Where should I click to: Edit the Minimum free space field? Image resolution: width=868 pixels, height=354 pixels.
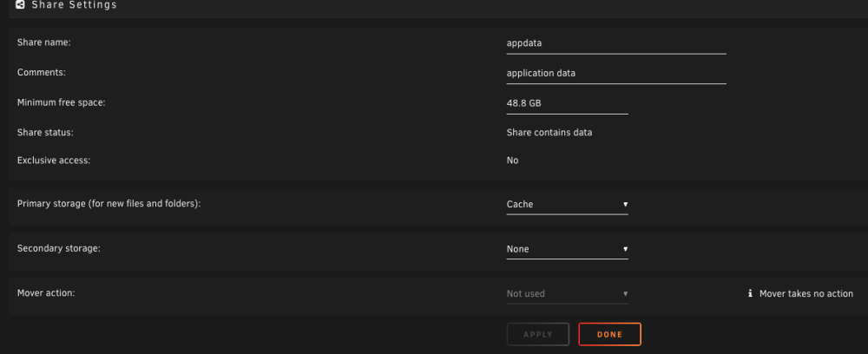pos(567,103)
